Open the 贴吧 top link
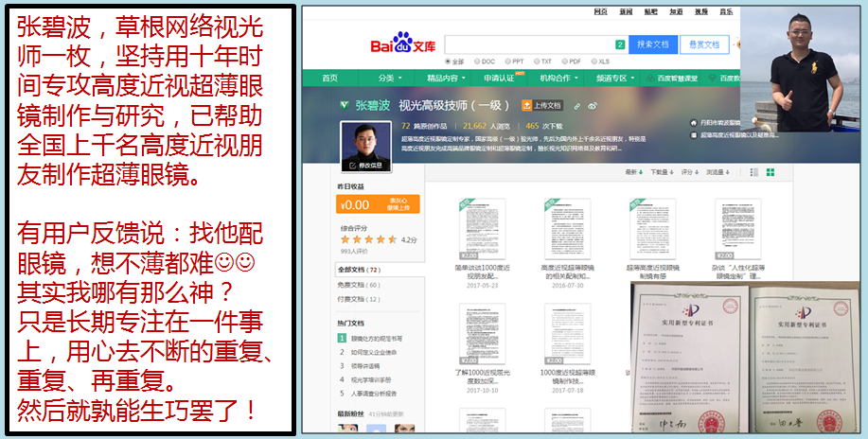868x439 pixels. pos(650,11)
